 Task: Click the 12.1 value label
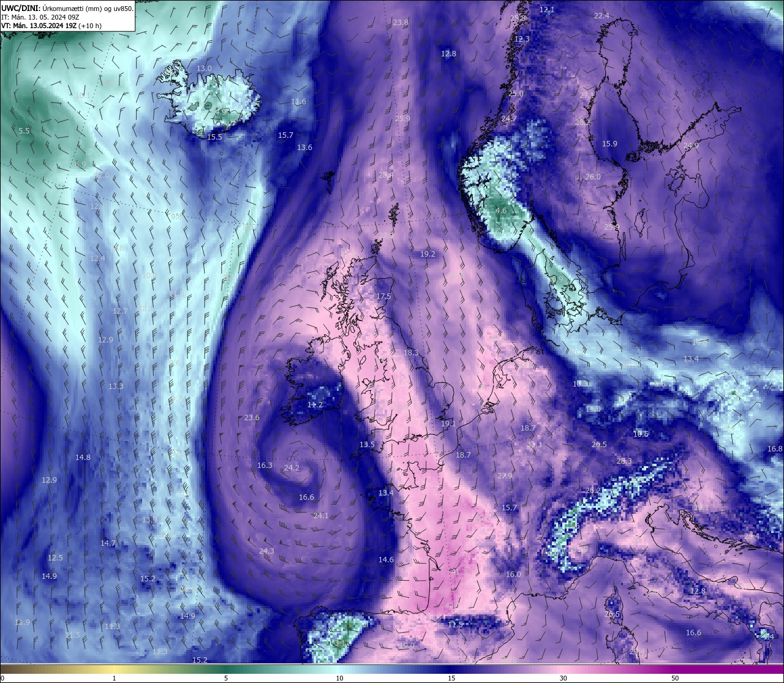[x=547, y=10]
